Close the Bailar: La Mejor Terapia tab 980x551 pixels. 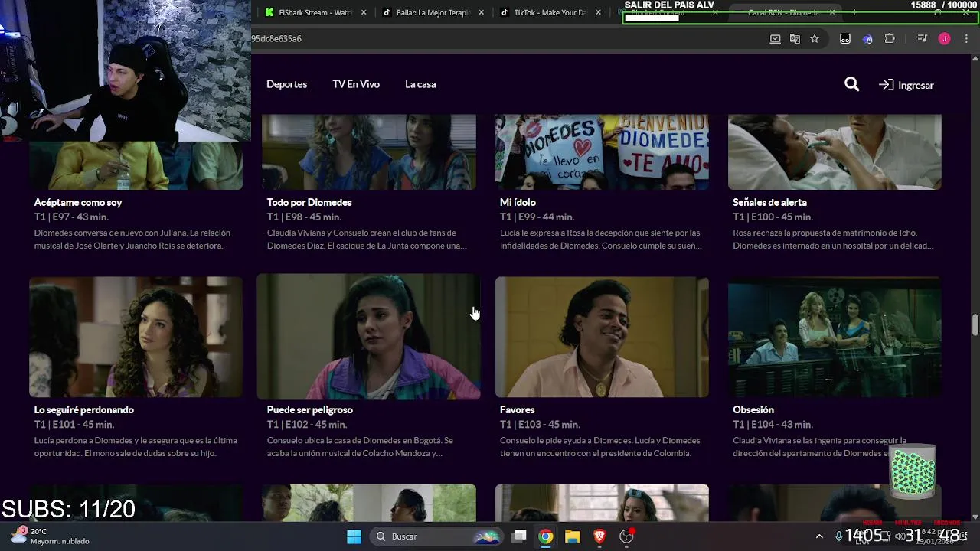tap(482, 12)
